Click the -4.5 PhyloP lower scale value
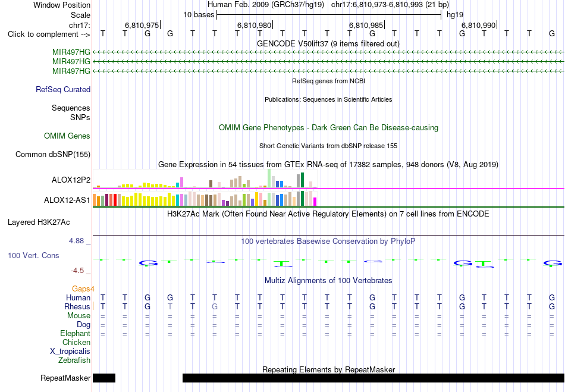Screen dimensions: 565x392 click(x=77, y=271)
